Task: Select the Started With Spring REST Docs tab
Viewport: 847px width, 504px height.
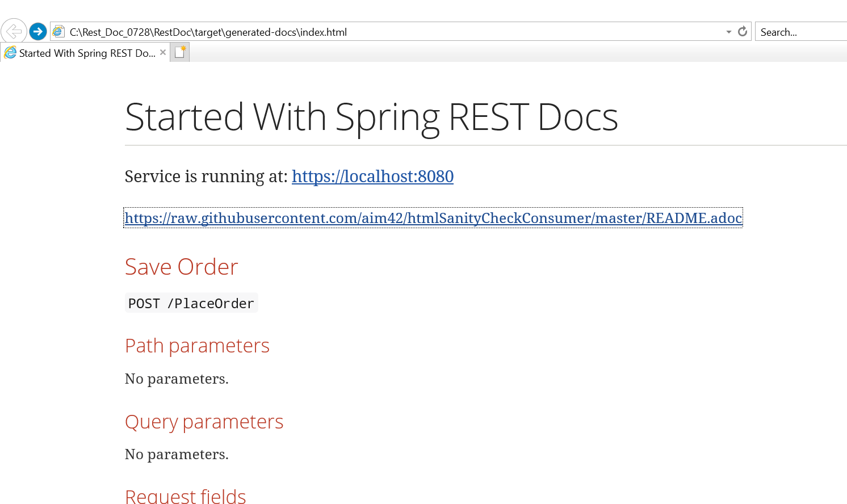Action: [85, 53]
